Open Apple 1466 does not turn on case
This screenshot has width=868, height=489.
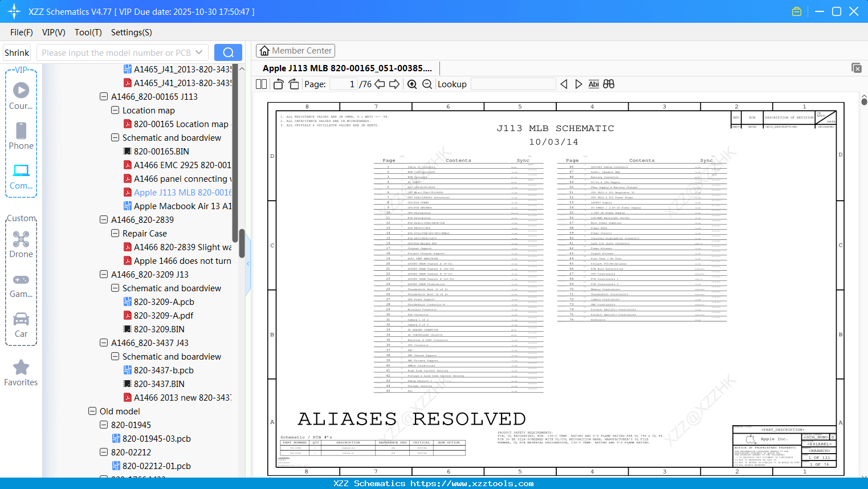coord(177,261)
